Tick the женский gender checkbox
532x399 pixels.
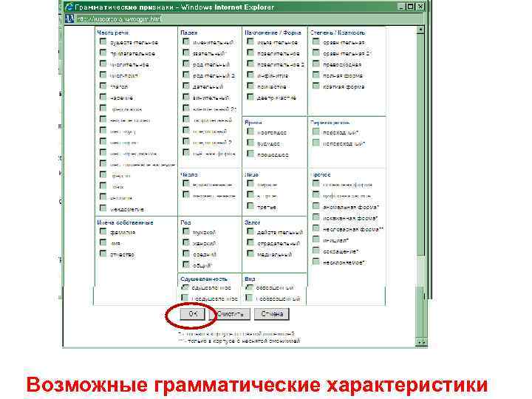tap(186, 242)
